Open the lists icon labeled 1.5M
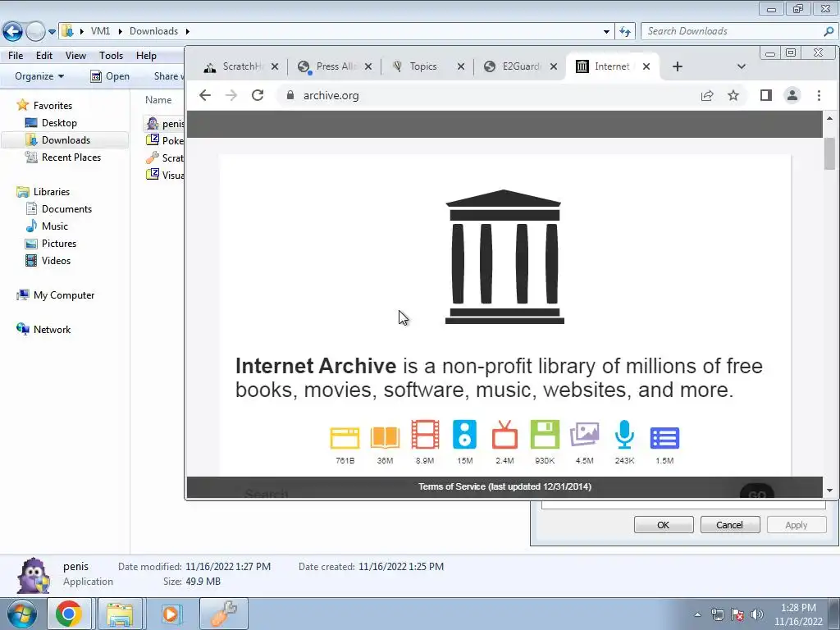The image size is (840, 630). 664,438
